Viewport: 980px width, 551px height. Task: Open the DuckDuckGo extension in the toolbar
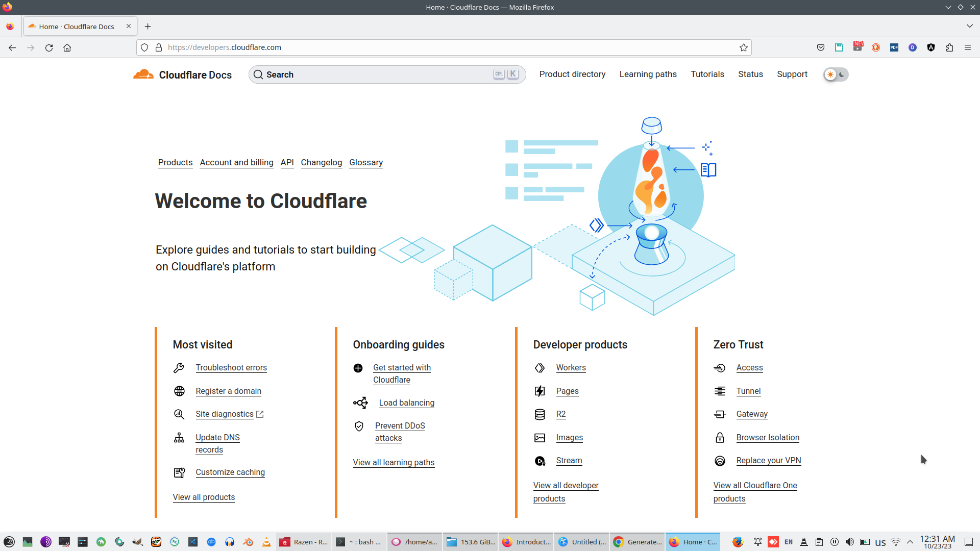[876, 47]
